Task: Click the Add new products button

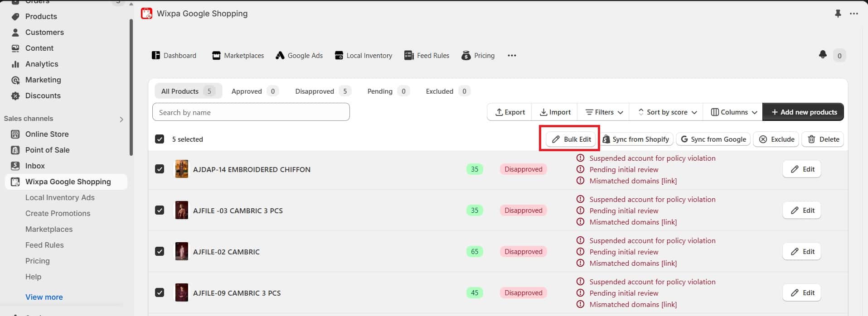Action: [x=803, y=112]
